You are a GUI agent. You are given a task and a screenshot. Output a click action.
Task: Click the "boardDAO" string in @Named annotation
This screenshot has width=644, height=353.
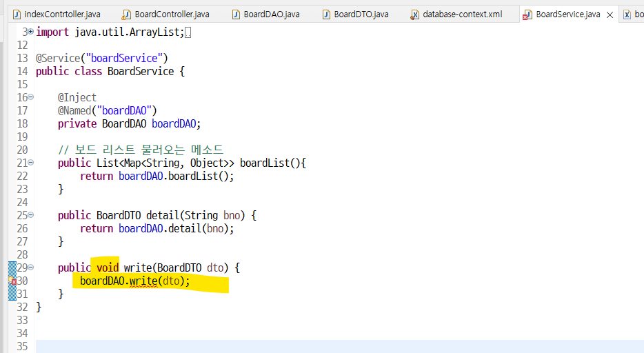click(x=124, y=111)
